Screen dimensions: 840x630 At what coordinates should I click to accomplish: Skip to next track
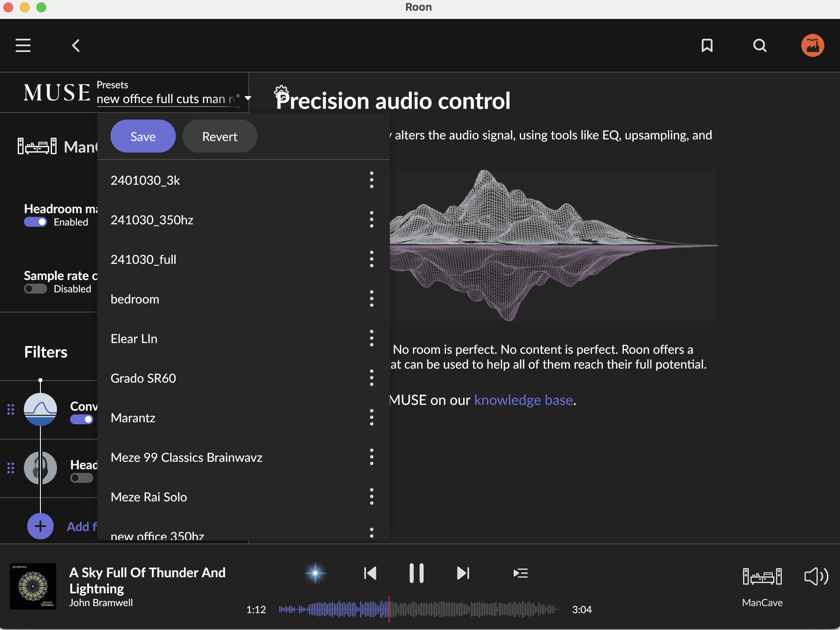point(463,573)
